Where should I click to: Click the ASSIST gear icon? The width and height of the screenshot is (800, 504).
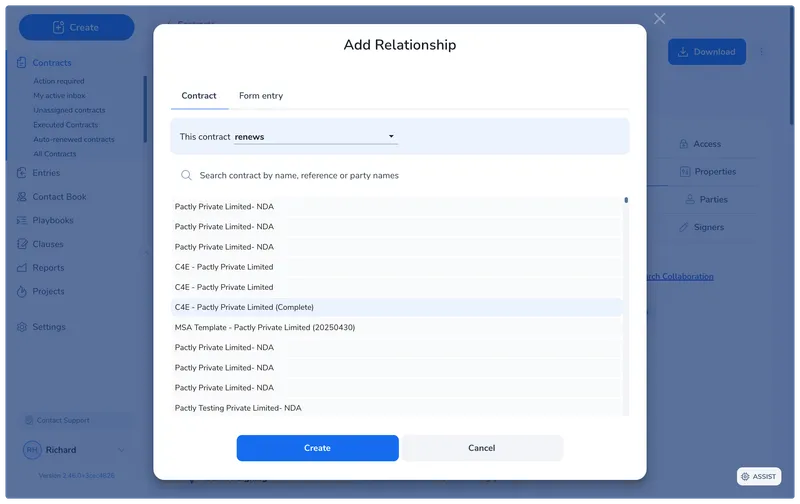coord(745,476)
